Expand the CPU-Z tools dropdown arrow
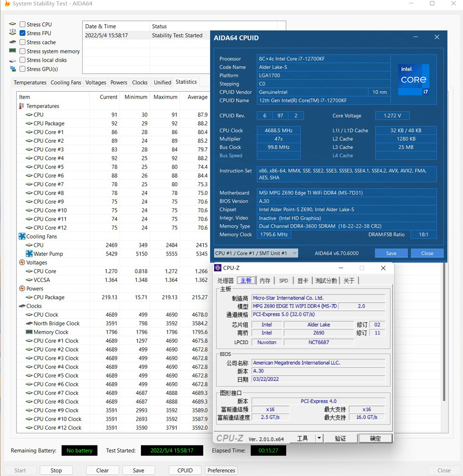463x476 pixels. pyautogui.click(x=319, y=439)
